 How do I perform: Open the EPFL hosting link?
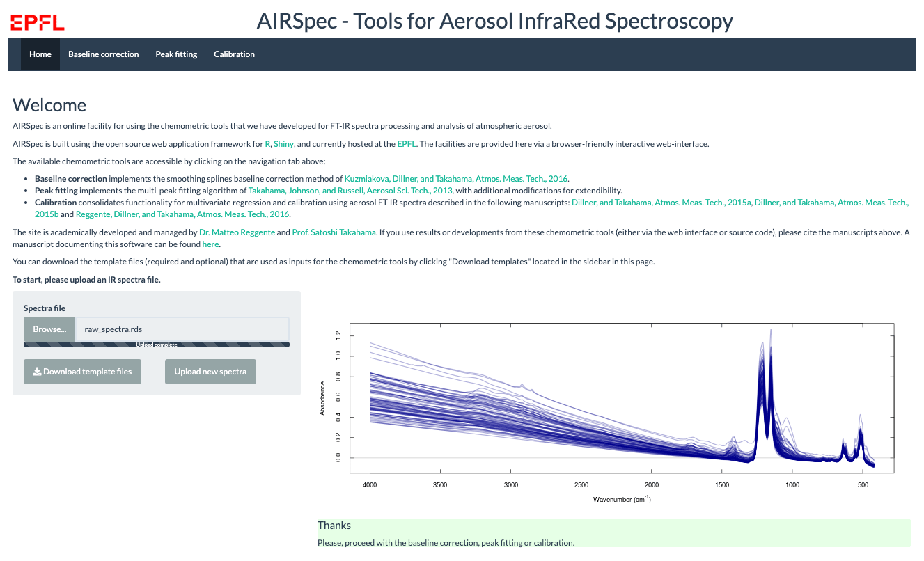(407, 144)
